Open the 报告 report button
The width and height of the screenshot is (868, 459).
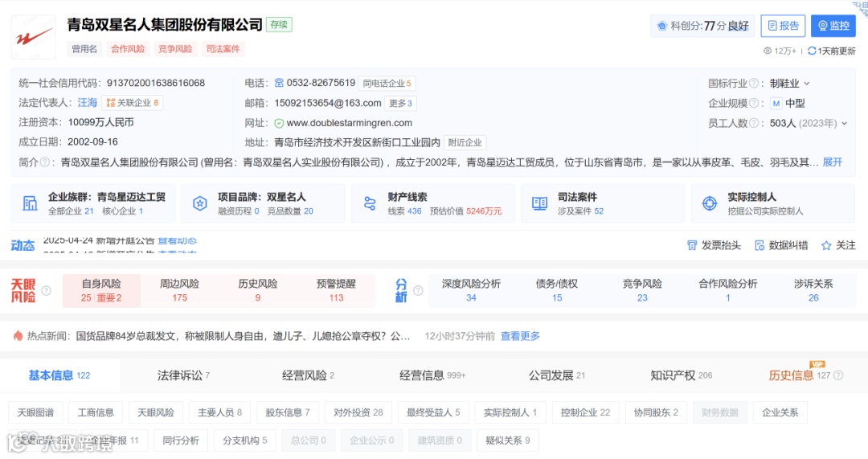(783, 26)
